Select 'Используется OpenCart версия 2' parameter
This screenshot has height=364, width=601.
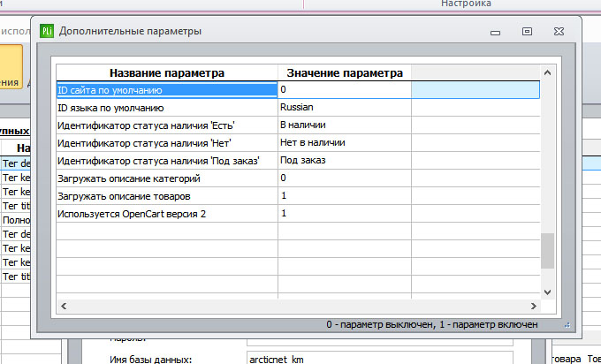pyautogui.click(x=167, y=214)
